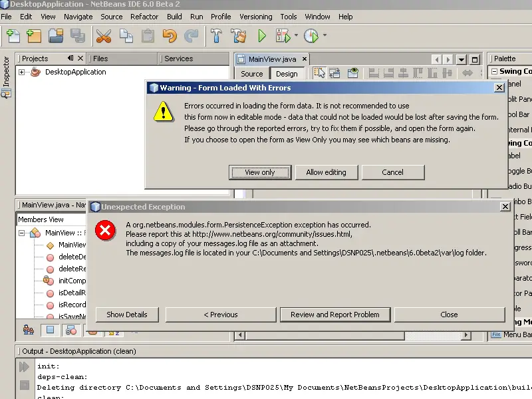The image size is (532, 399).
Task: Click the Undo arrow icon
Action: pos(170,36)
